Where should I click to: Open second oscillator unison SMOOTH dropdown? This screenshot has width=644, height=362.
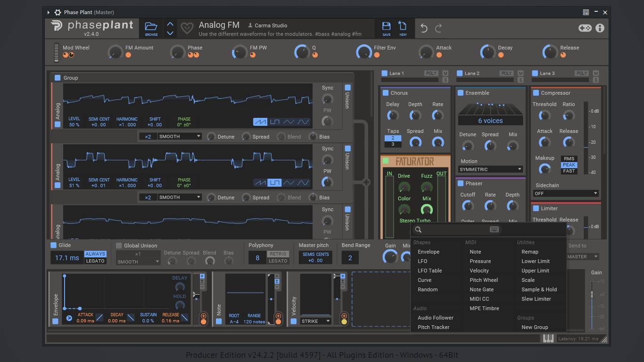tap(179, 197)
